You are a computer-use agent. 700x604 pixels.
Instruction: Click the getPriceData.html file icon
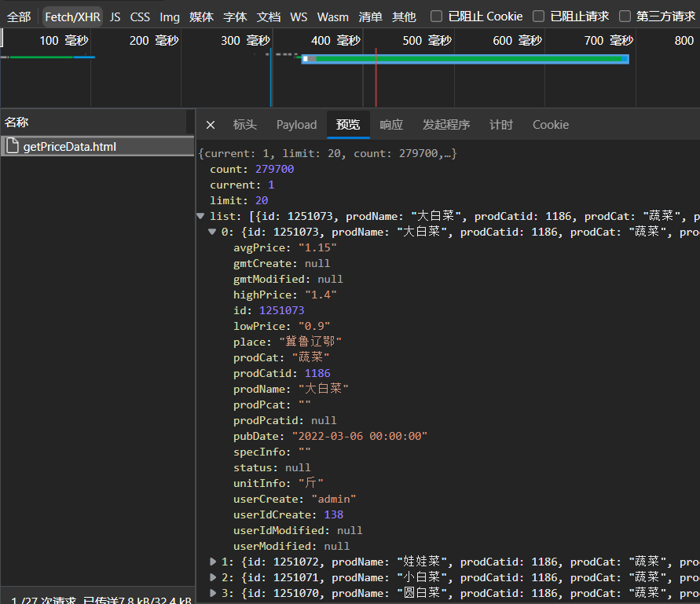click(13, 146)
